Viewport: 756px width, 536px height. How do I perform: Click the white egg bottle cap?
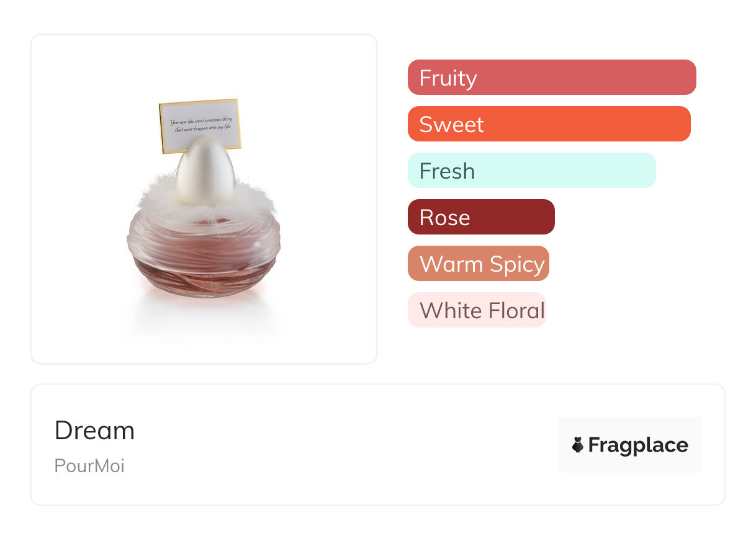click(x=205, y=171)
